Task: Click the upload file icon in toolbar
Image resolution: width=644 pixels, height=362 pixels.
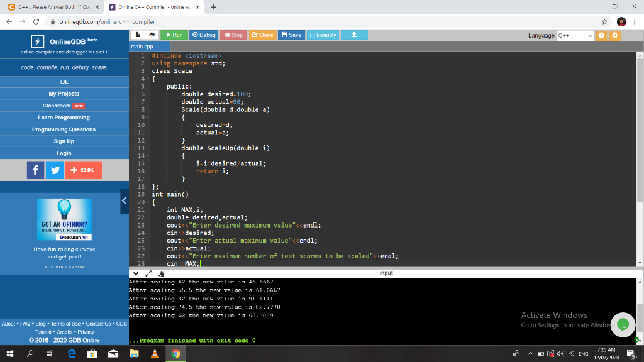Action: click(x=152, y=35)
